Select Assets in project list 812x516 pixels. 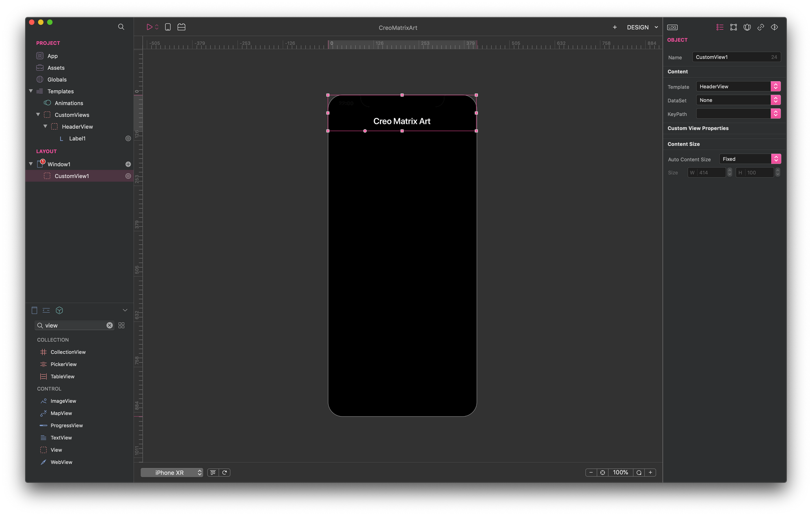[x=56, y=68]
